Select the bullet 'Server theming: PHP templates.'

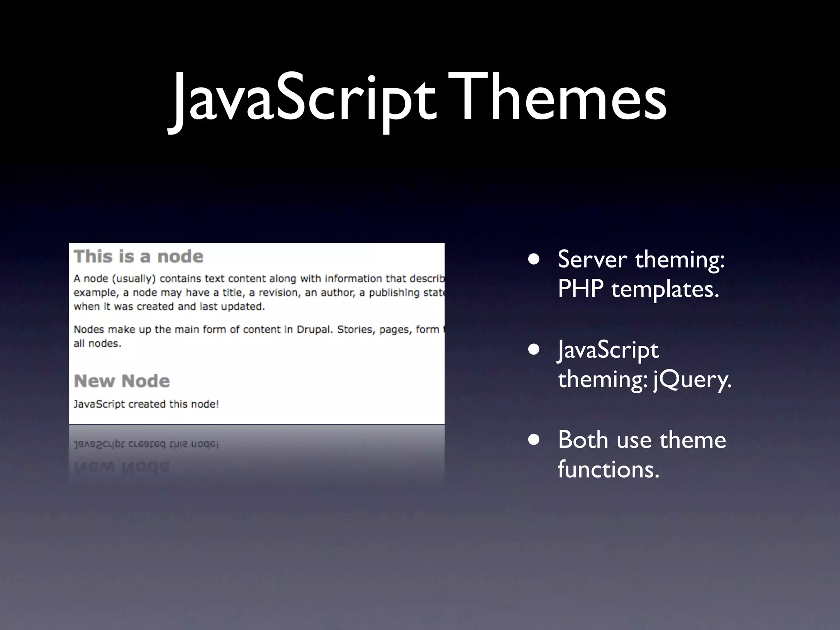641,274
